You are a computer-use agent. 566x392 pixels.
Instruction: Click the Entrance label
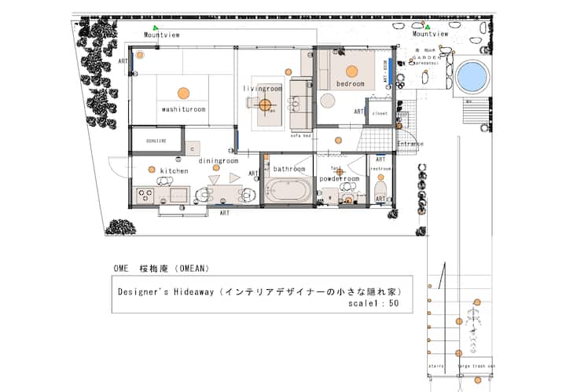coord(410,144)
